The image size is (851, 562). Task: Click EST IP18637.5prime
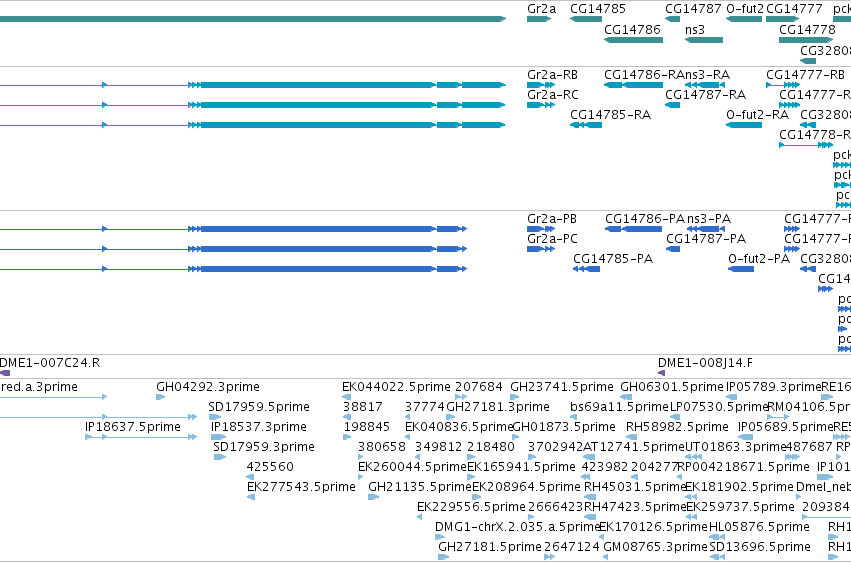tap(133, 427)
